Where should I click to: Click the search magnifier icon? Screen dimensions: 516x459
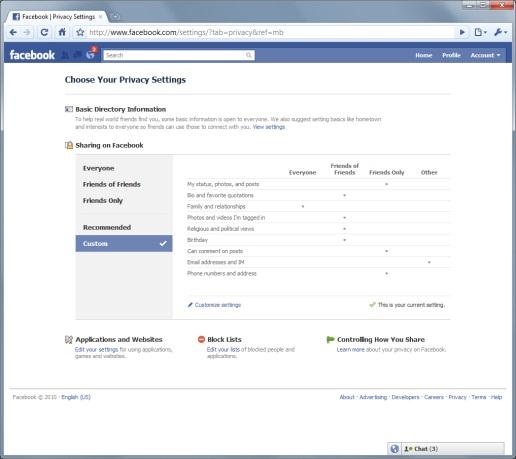[x=249, y=55]
